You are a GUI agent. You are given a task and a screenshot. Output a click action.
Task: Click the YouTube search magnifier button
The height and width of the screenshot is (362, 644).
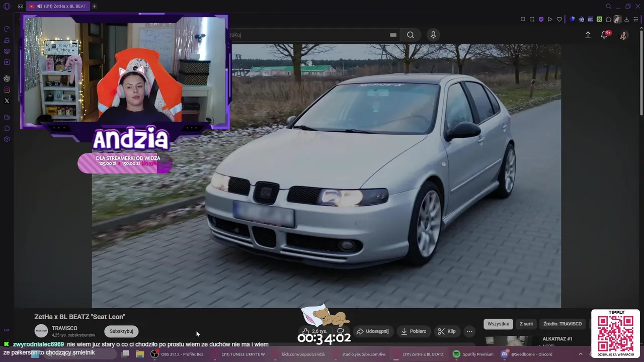click(411, 35)
